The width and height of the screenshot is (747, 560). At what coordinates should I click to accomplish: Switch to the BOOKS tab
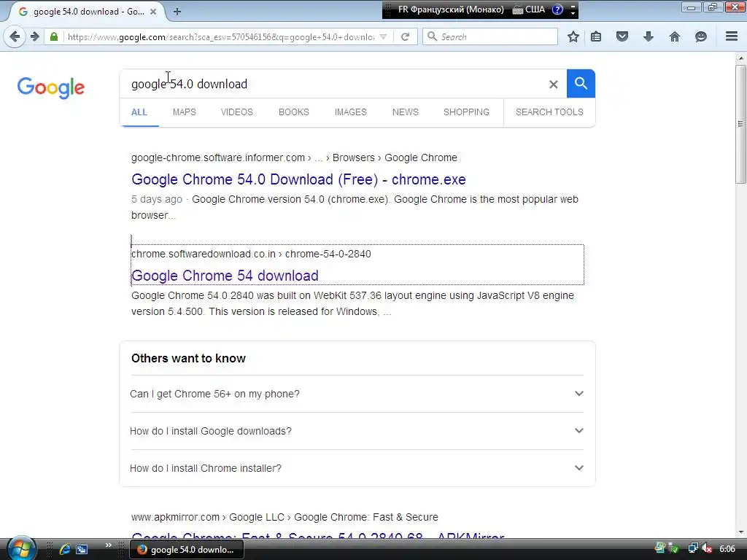tap(294, 112)
